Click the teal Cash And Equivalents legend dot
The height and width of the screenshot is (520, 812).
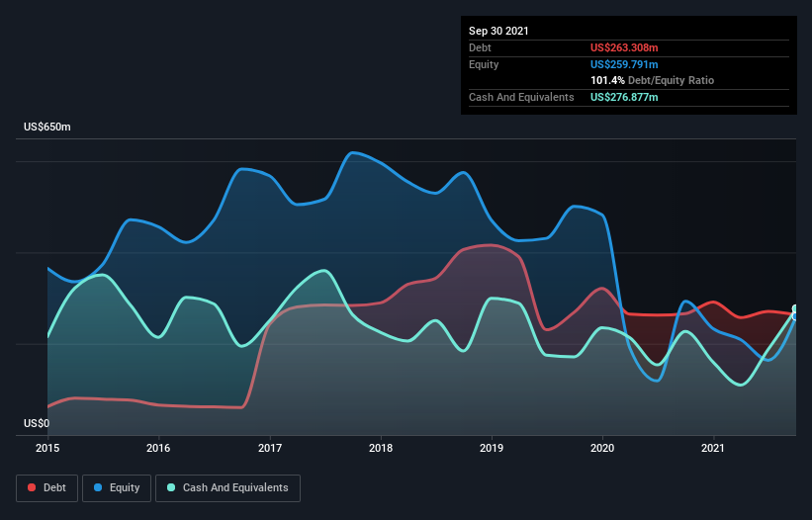171,487
